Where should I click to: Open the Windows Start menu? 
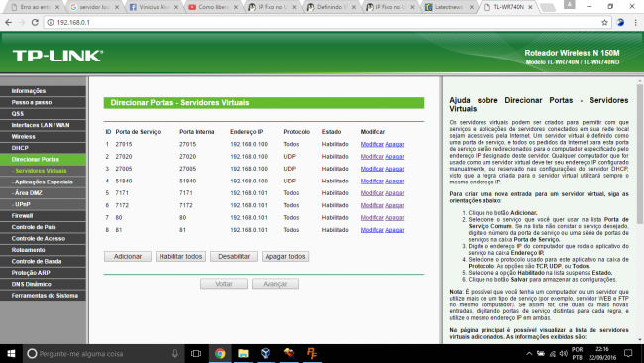pos(11,353)
